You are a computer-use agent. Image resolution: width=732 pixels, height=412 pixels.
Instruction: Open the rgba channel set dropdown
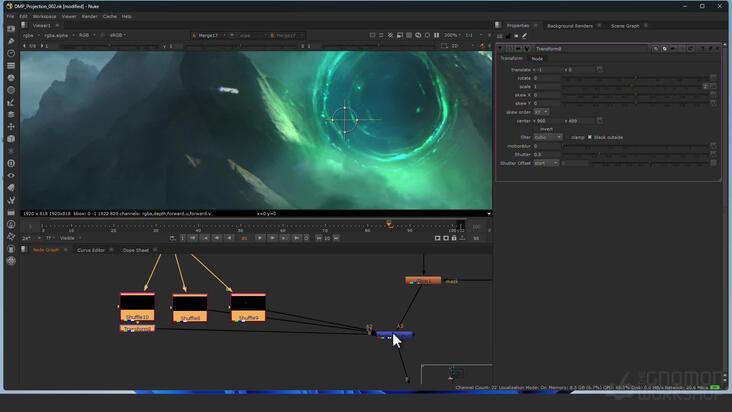[30, 35]
